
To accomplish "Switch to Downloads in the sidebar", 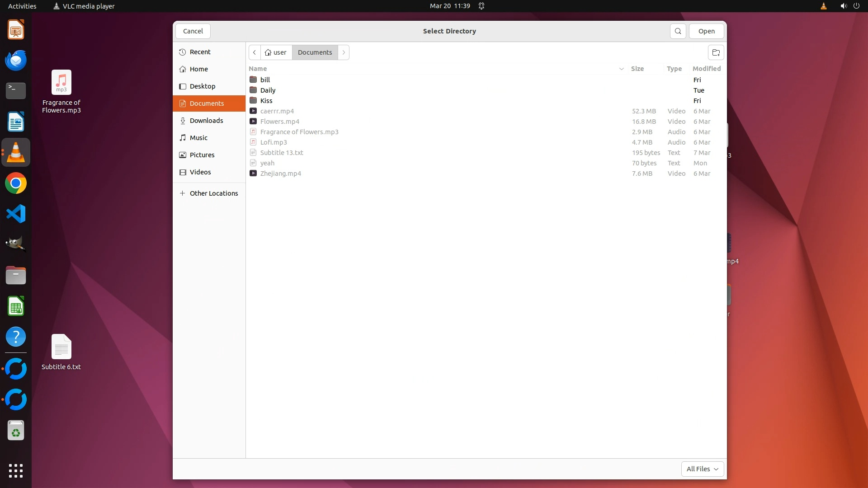I will [206, 121].
